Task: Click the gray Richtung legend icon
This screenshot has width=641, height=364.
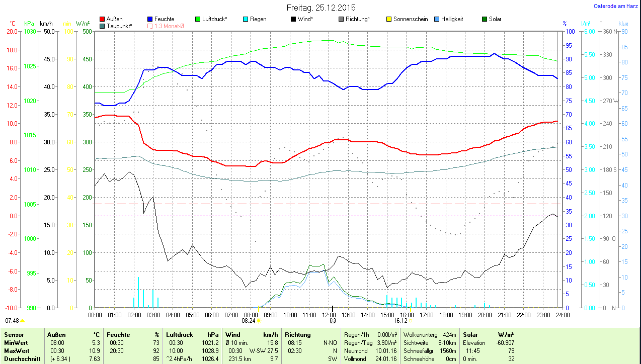Action: point(341,19)
